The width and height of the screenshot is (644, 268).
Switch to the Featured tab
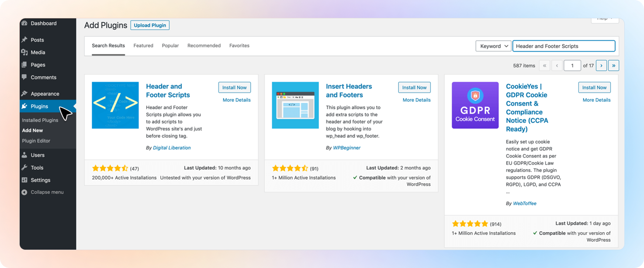(x=143, y=45)
